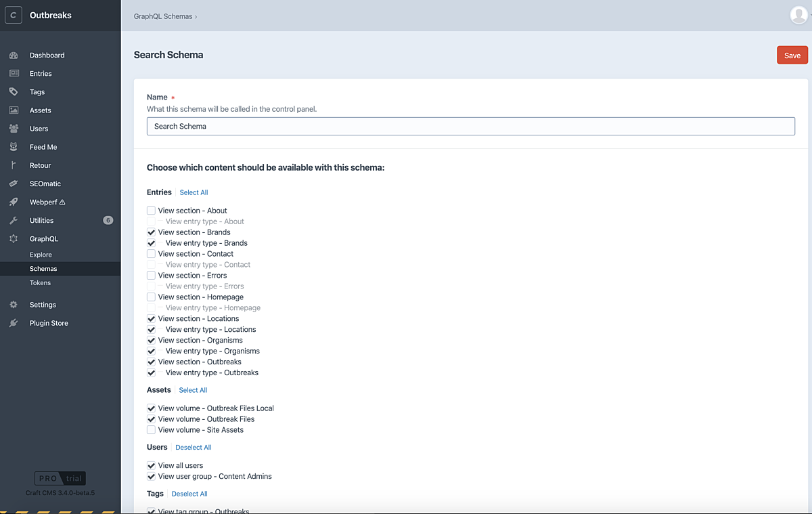Image resolution: width=812 pixels, height=514 pixels.
Task: Click the Users people icon
Action: click(x=14, y=128)
